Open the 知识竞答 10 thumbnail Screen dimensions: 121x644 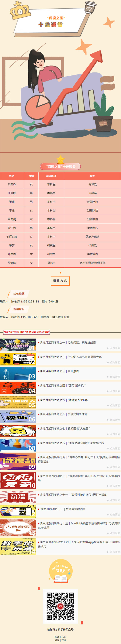pos(18,480)
